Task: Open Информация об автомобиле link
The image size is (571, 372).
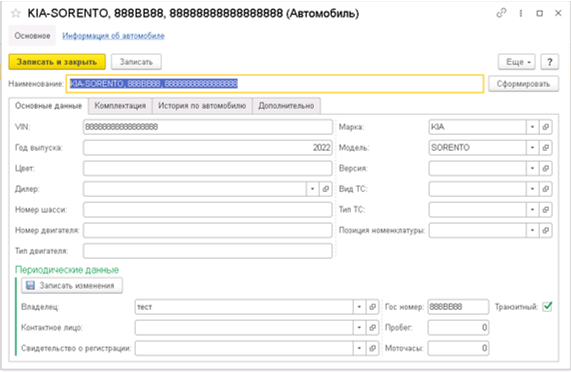Action: (113, 36)
